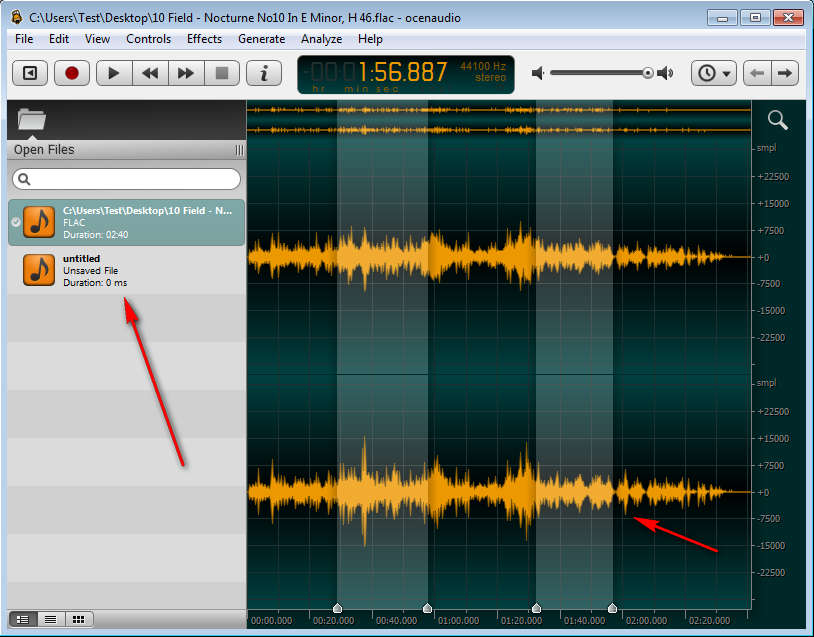The image size is (814, 637).
Task: Expand the clock history dropdown
Action: tap(715, 73)
